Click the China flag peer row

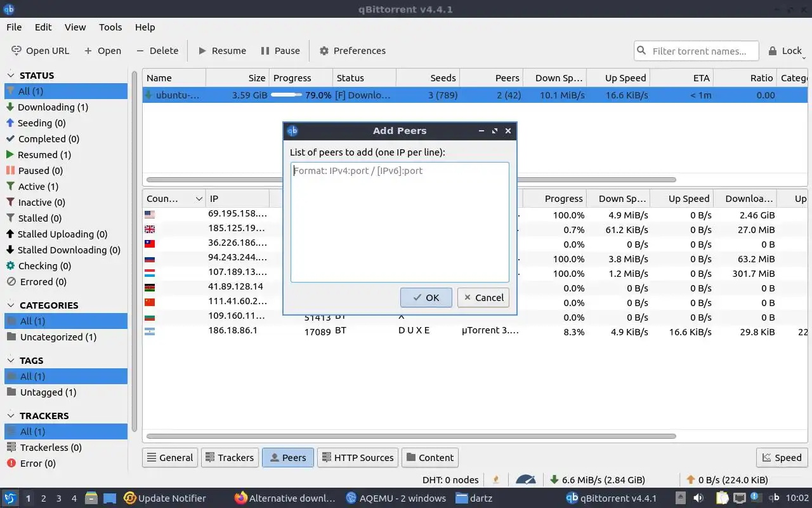click(x=150, y=302)
